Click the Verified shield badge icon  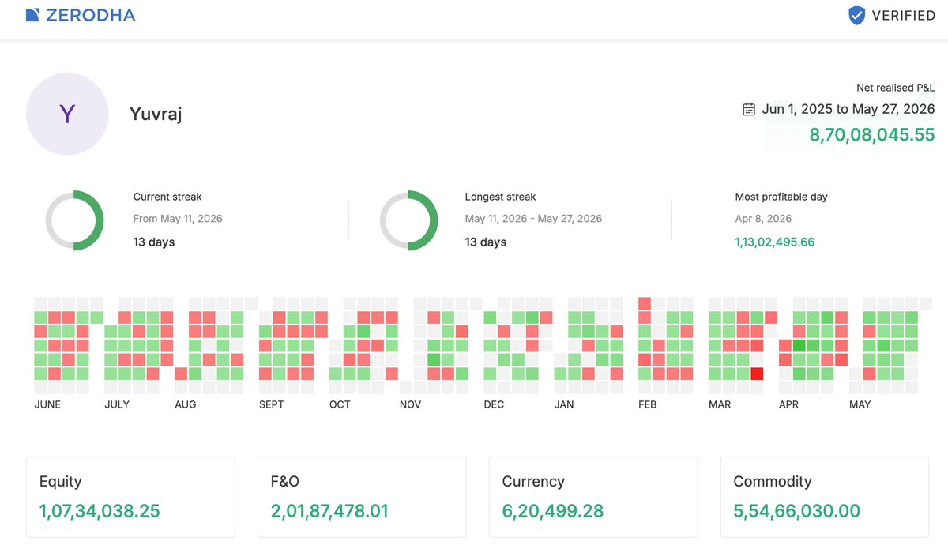pos(856,15)
